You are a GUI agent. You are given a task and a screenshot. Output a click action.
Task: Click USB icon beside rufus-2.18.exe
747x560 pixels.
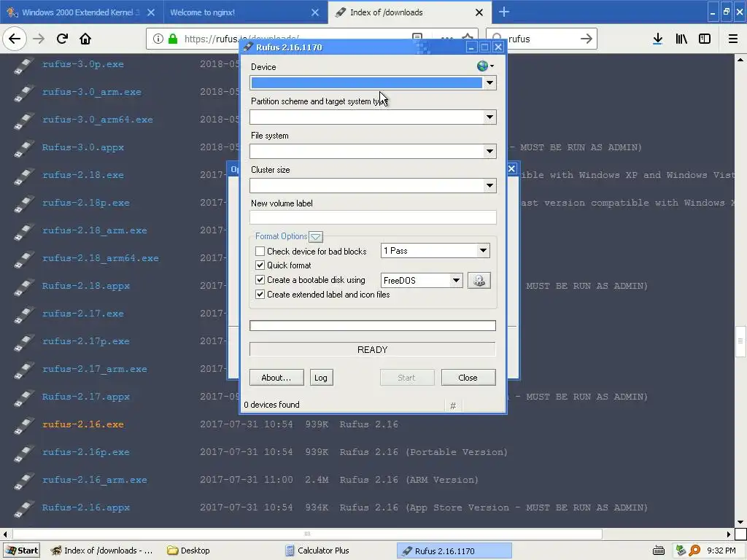point(23,176)
